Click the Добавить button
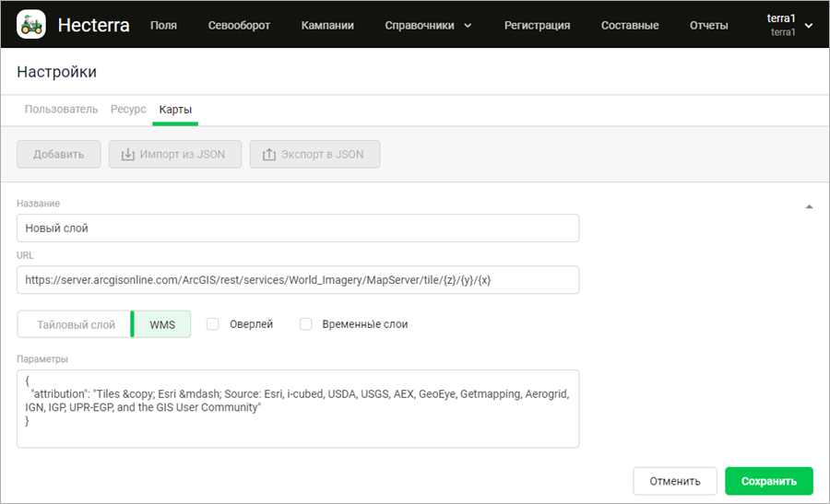This screenshot has width=830, height=504. pyautogui.click(x=59, y=155)
